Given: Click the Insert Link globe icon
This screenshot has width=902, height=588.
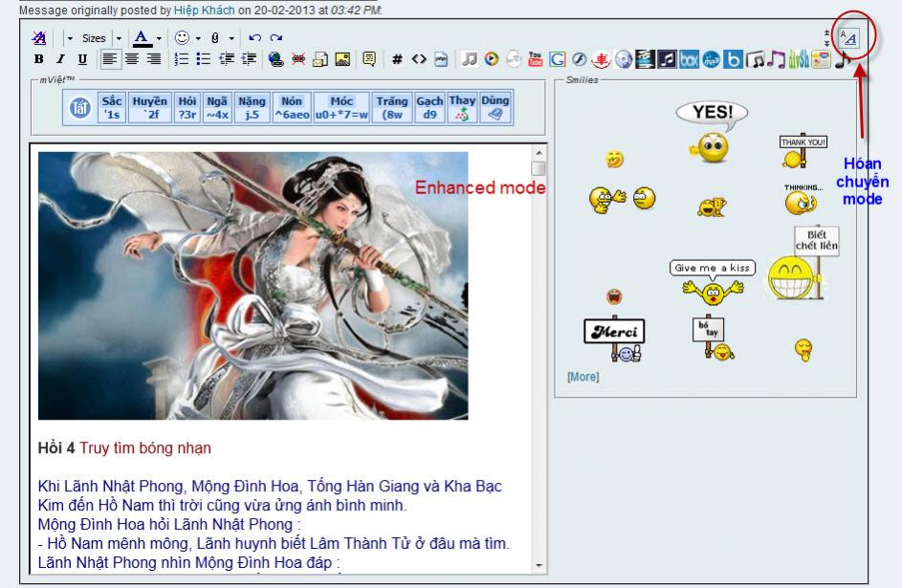Looking at the screenshot, I should tap(276, 59).
